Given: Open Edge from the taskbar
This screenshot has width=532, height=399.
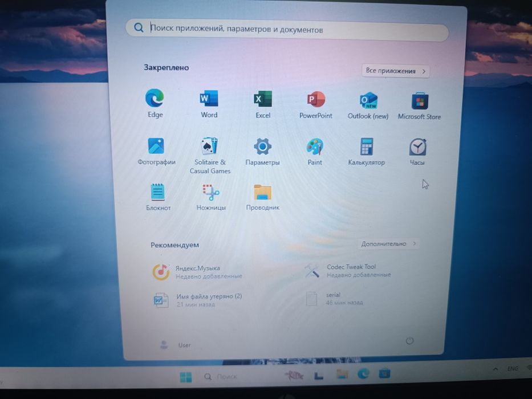Looking at the screenshot, I should pos(363,373).
